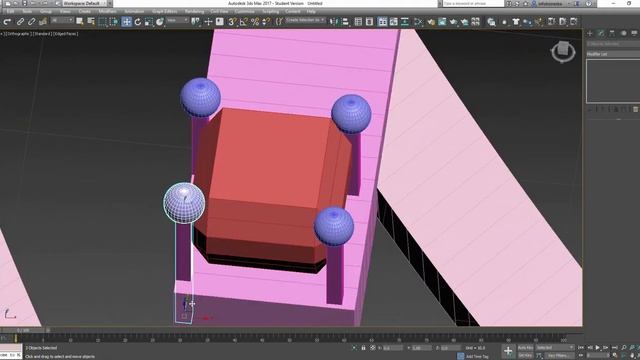
Task: Toggle Layer Explorer icon
Action: click(x=369, y=22)
